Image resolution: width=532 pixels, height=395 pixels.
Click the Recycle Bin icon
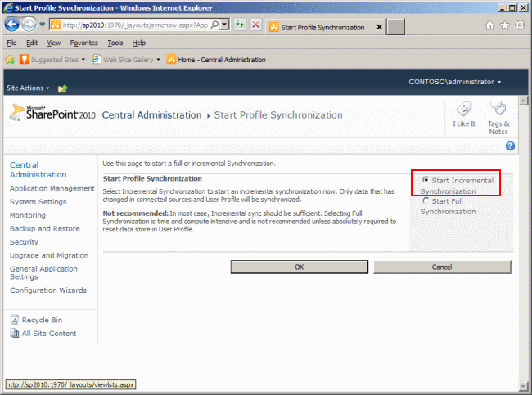point(15,320)
